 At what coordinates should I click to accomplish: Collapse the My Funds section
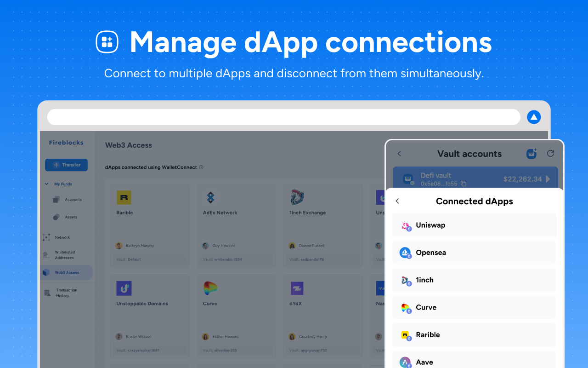point(46,184)
